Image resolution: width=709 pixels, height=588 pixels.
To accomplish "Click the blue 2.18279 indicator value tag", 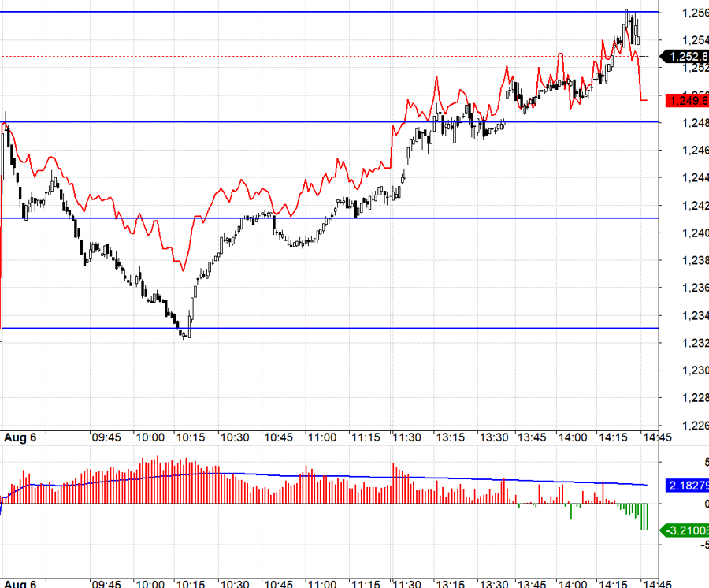I will [x=688, y=486].
